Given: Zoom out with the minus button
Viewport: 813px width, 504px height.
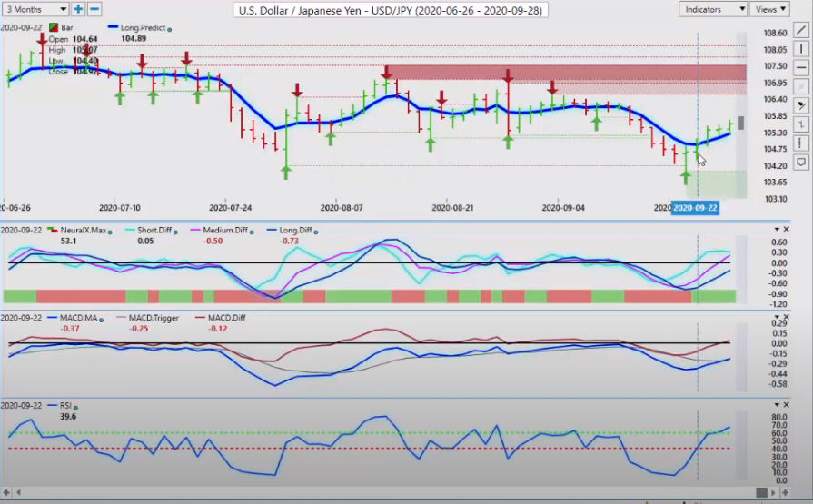Looking at the screenshot, I should 94,9.
